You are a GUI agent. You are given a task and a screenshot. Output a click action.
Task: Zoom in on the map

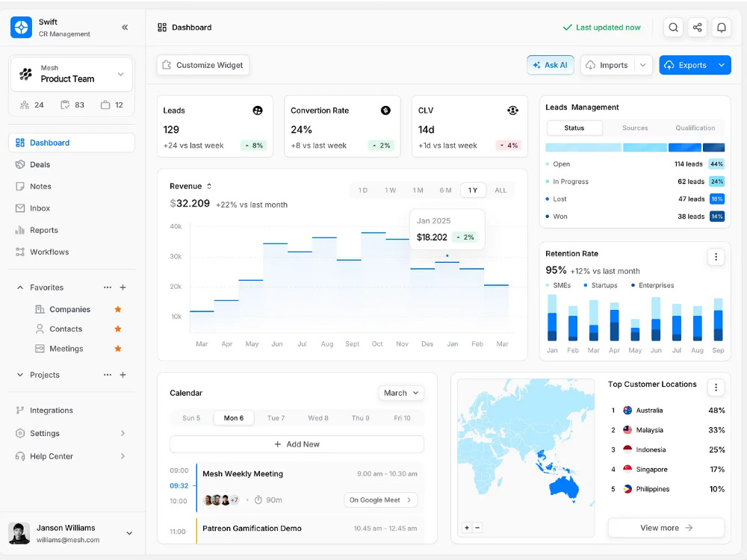(467, 528)
